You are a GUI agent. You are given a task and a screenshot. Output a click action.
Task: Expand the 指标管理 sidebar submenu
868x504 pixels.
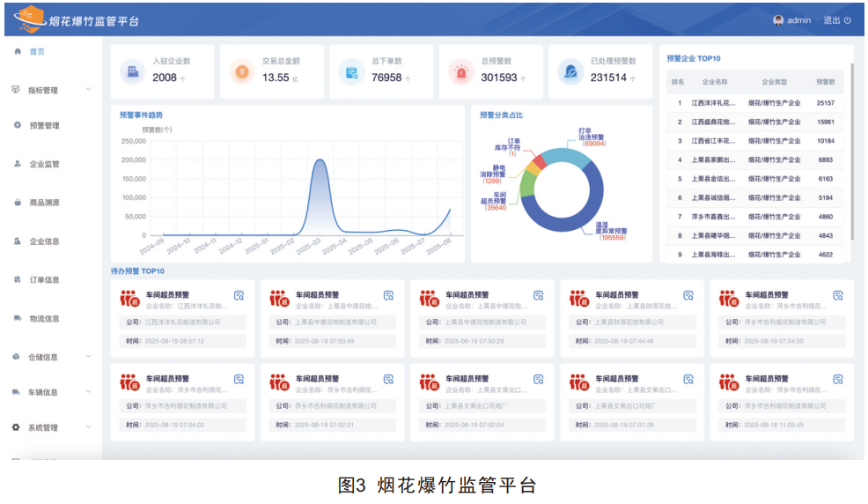pos(88,90)
